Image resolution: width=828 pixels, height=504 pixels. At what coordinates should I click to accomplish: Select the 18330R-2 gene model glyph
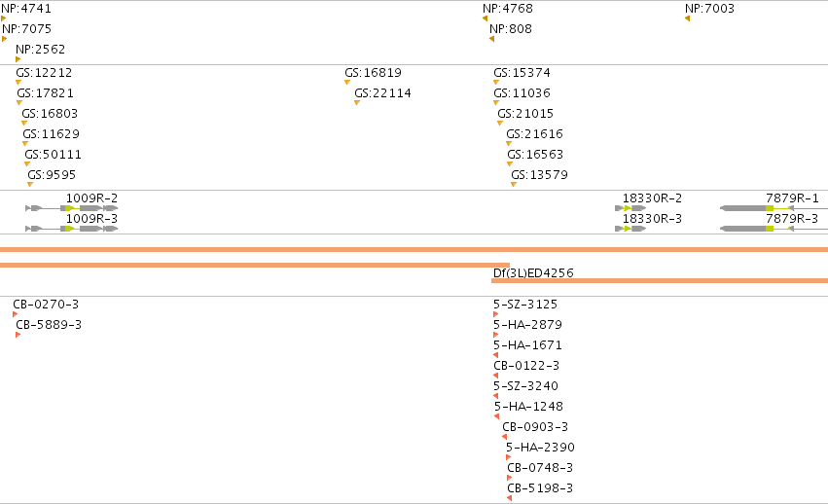630,208
